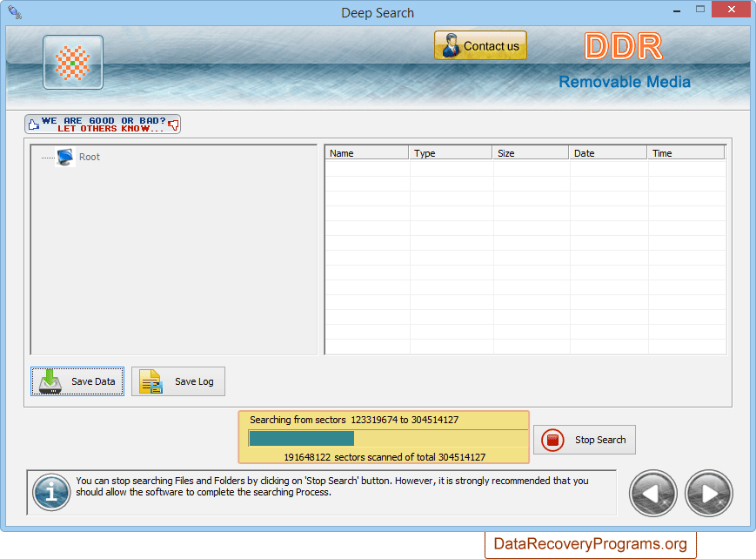Click the 'We are good or bad?' feedback banner
The height and width of the screenshot is (559, 756).
tap(103, 124)
